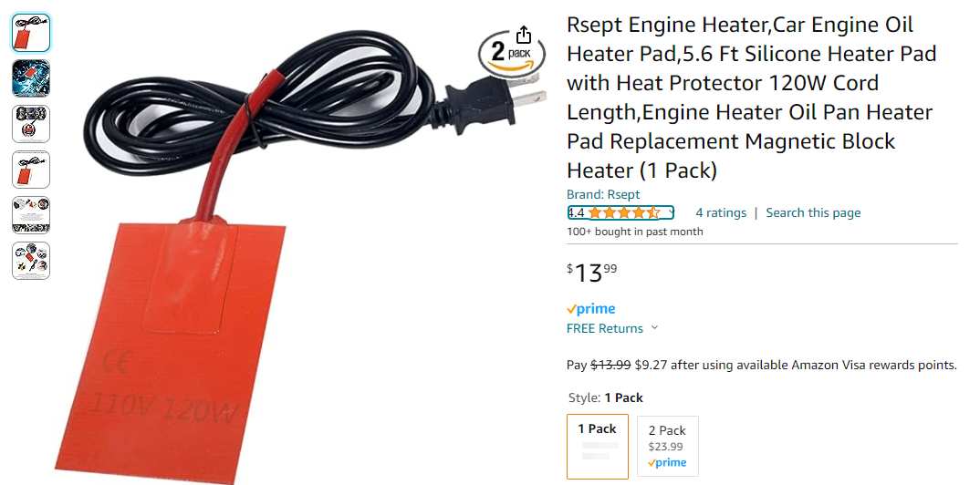Open the 4 ratings link
The height and width of the screenshot is (485, 980).
tap(721, 212)
